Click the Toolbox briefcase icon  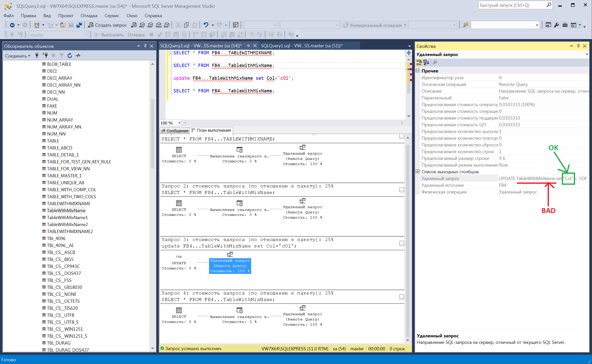(x=565, y=25)
